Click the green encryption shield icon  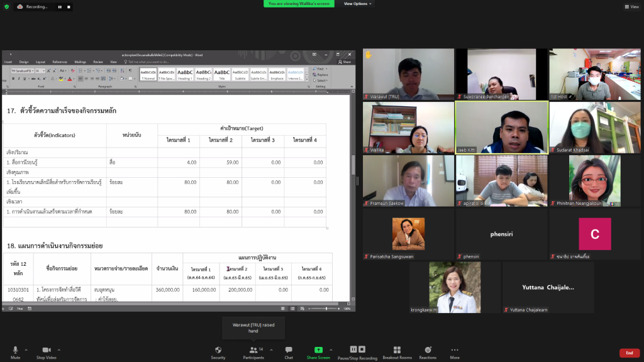tap(6, 6)
